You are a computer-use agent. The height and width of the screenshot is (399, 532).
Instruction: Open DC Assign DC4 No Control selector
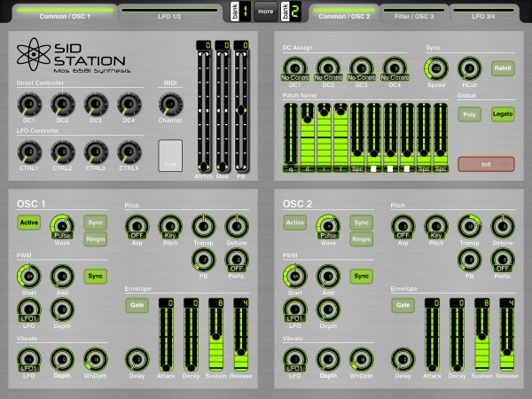point(395,69)
